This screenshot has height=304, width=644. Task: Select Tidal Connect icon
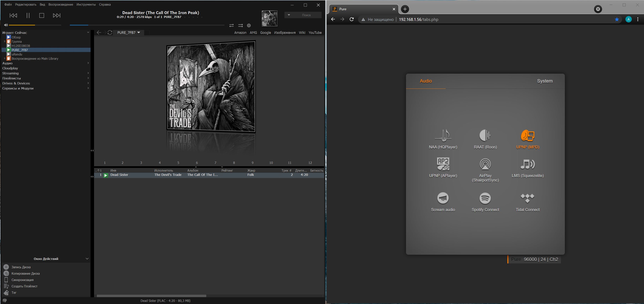[528, 198]
